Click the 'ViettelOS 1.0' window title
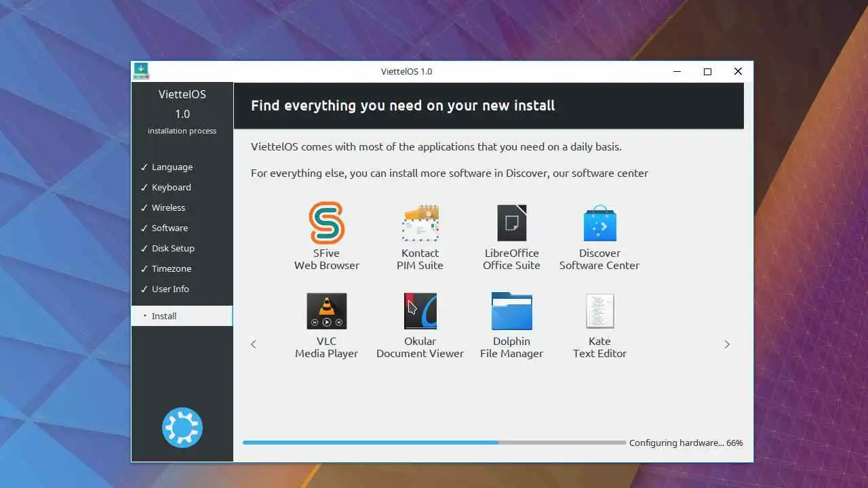Screen dimensions: 868x488 (x=406, y=71)
